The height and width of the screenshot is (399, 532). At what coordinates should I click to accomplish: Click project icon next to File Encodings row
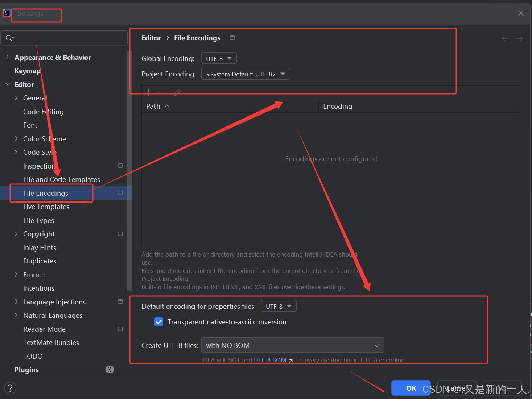tap(120, 193)
